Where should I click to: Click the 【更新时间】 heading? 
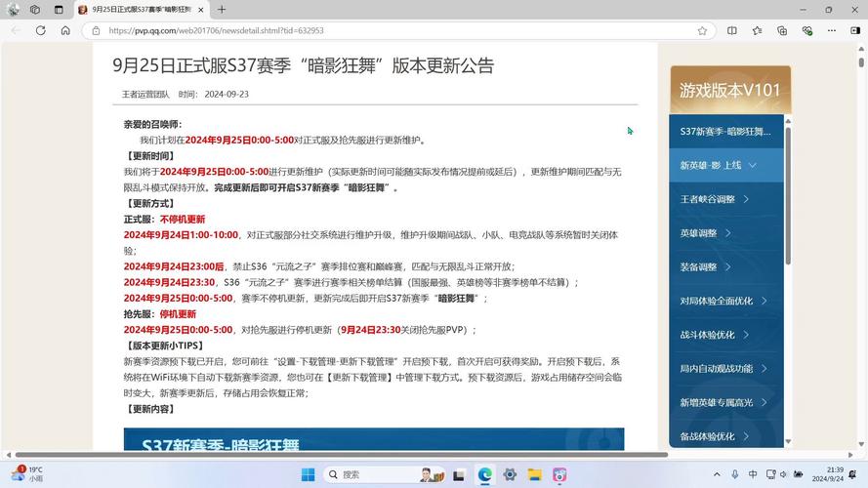[x=150, y=156]
